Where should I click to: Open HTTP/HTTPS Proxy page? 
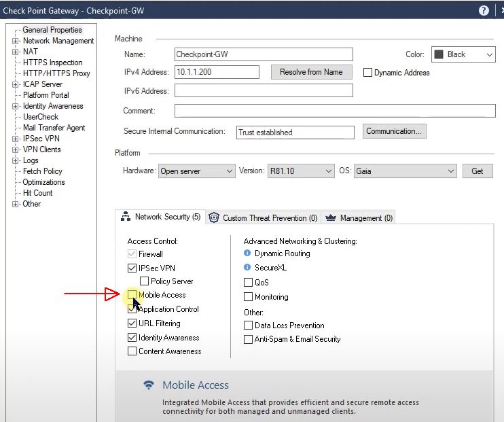tap(56, 73)
